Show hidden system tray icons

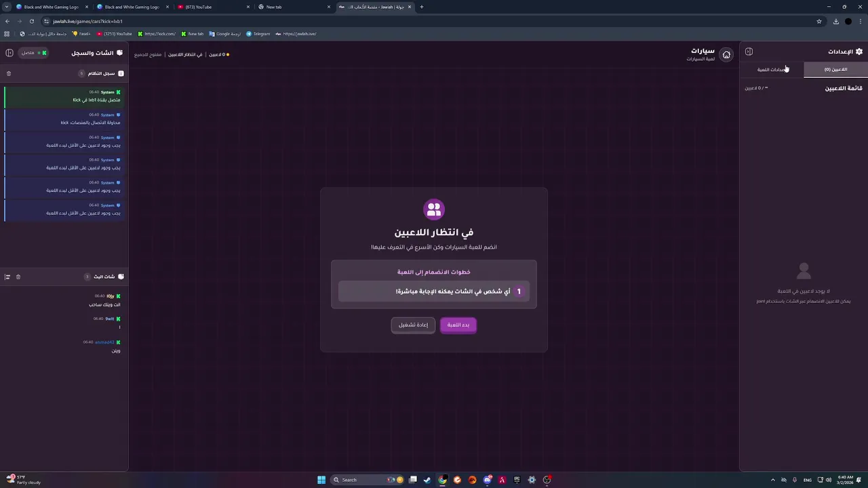[x=772, y=480]
